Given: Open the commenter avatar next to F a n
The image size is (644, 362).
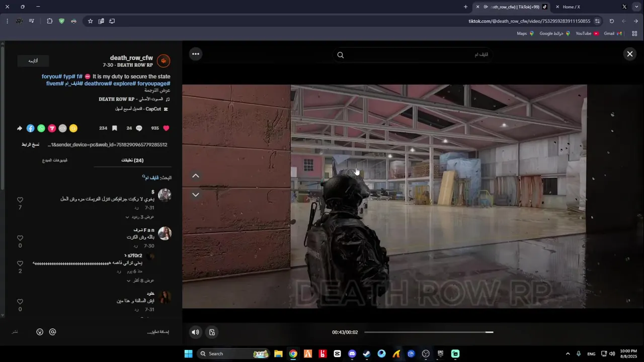Looking at the screenshot, I should coord(165,233).
